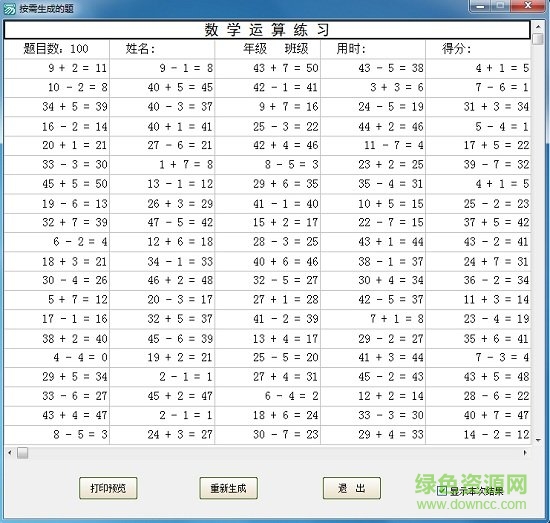The height and width of the screenshot is (523, 550).
Task: Select the cell 19 + 2 = 21
Action: click(x=162, y=358)
